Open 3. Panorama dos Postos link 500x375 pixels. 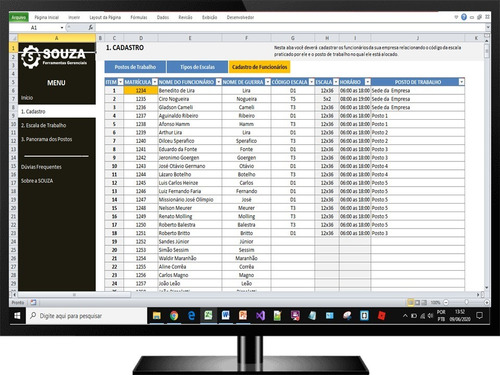click(46, 139)
